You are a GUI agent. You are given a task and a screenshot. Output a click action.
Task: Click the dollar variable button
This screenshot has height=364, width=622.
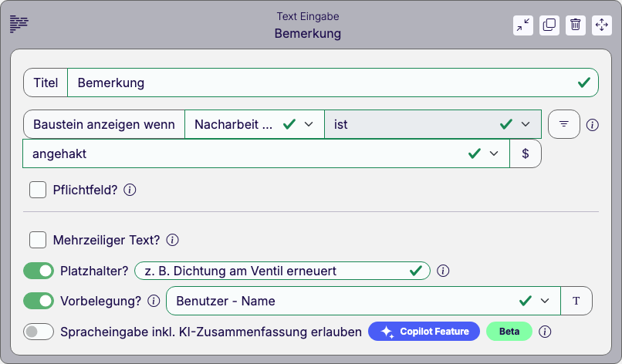526,153
